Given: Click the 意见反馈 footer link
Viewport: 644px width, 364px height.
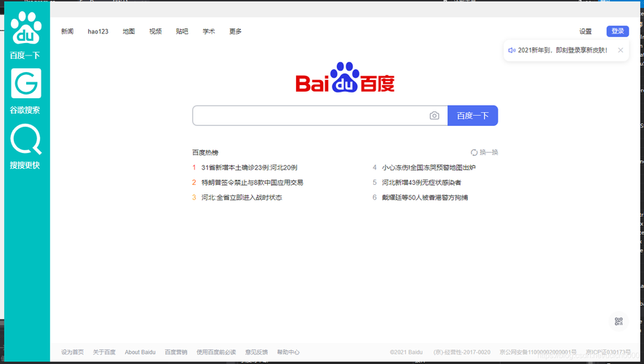Looking at the screenshot, I should (x=256, y=352).
